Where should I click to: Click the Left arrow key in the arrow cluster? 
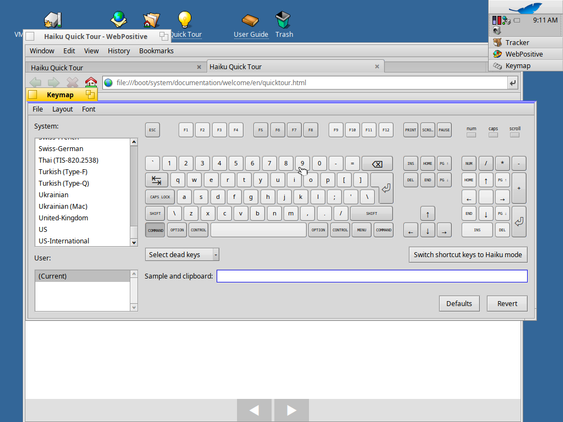(411, 230)
